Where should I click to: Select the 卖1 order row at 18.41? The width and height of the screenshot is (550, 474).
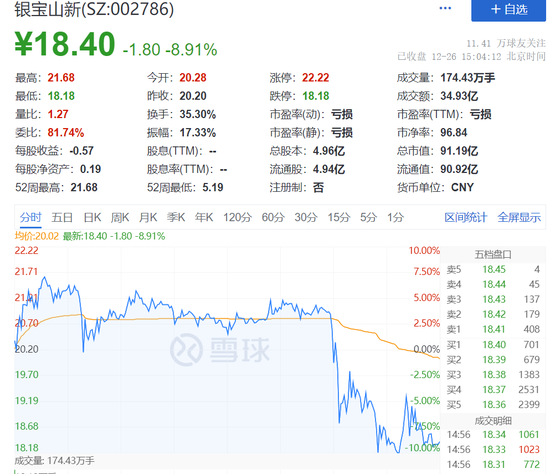click(493, 329)
